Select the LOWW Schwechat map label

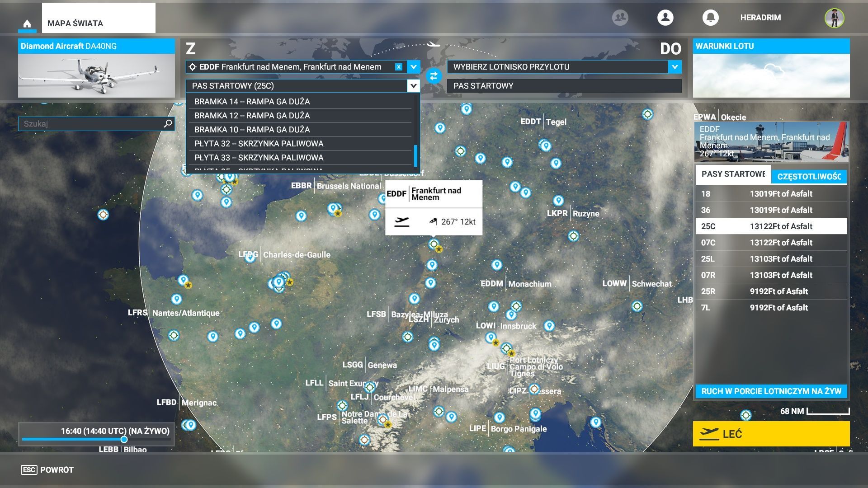637,284
